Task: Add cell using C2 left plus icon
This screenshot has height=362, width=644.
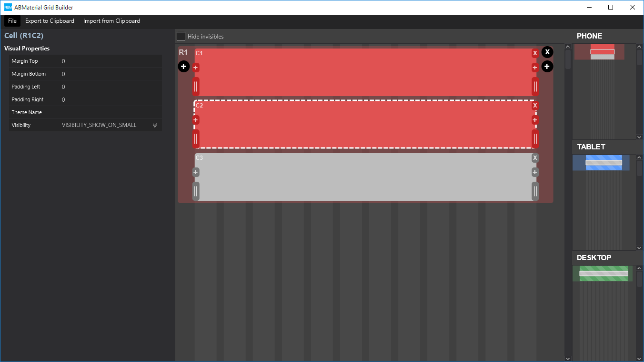Action: (196, 120)
